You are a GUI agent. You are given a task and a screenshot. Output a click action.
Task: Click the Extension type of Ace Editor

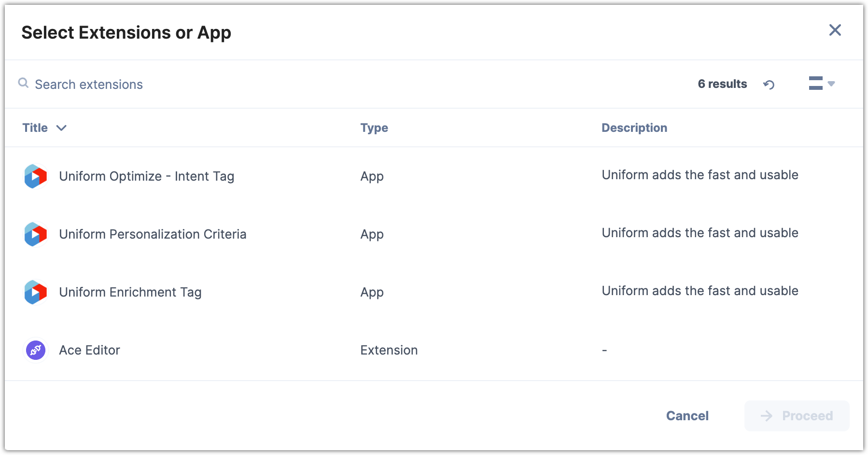pos(389,350)
